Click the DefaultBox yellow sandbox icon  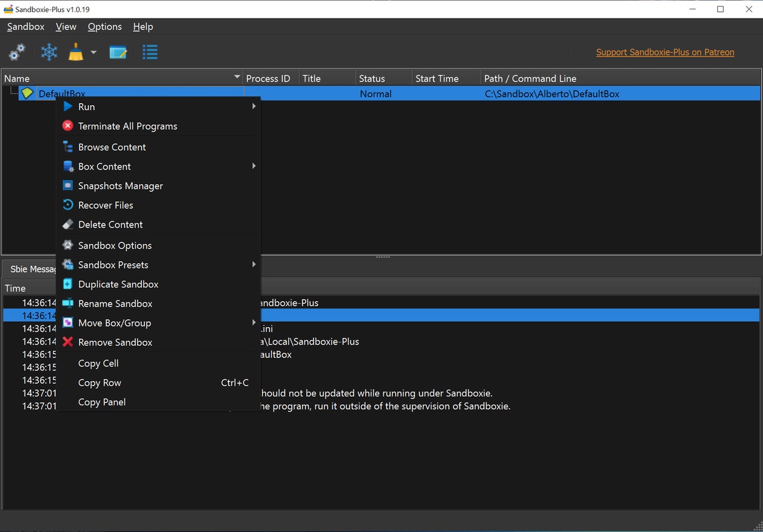(x=27, y=94)
